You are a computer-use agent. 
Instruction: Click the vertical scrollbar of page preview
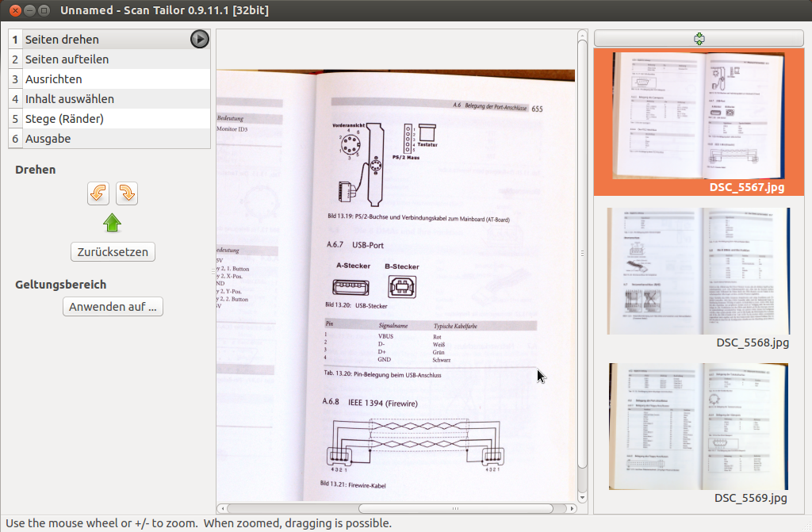coord(582,254)
